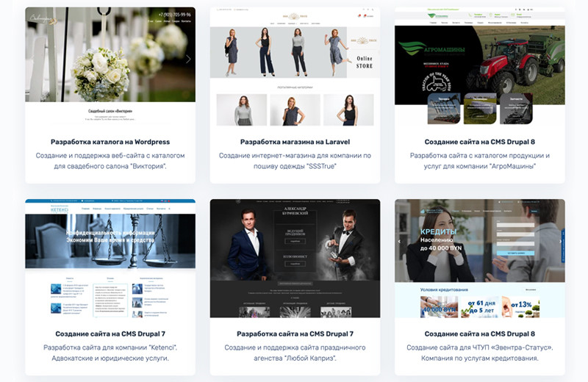Open the Ketenci law site thumbnail

[110, 259]
